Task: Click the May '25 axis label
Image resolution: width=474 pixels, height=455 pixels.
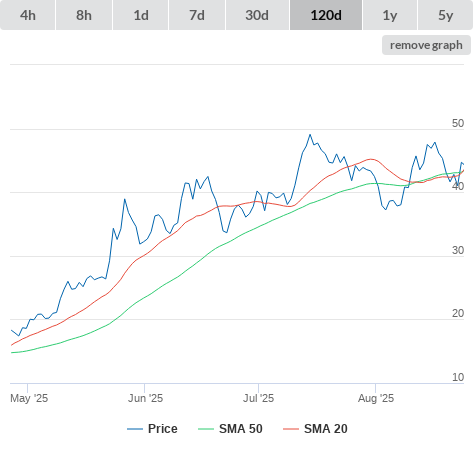Action: pyautogui.click(x=29, y=398)
